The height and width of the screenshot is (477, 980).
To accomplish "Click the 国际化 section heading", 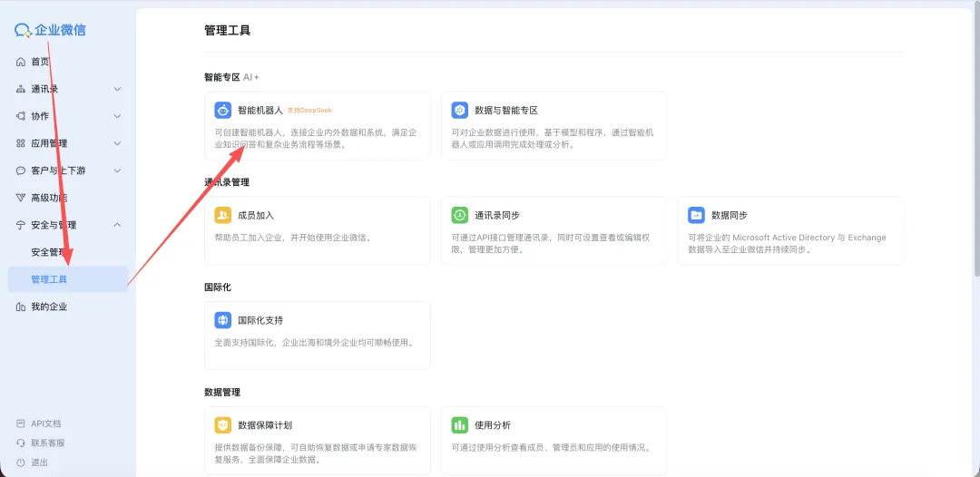I will click(218, 287).
